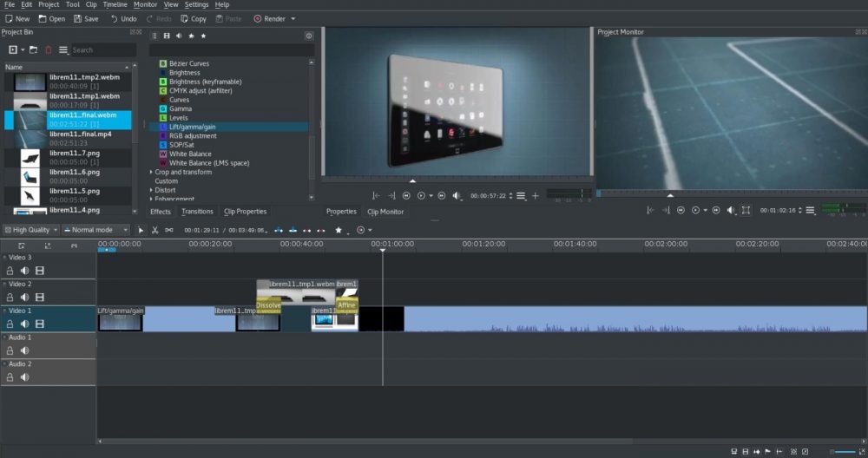Open the File menu
The width and height of the screenshot is (868, 458).
10,4
